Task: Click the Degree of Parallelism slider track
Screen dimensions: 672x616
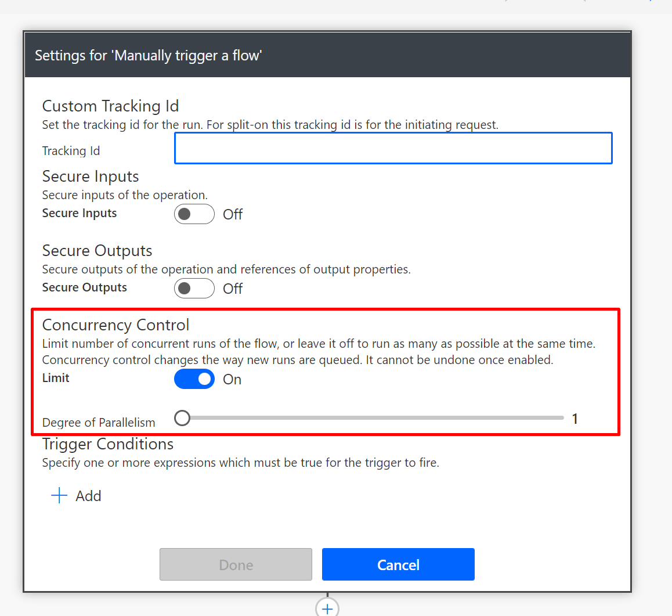Action: tap(369, 417)
